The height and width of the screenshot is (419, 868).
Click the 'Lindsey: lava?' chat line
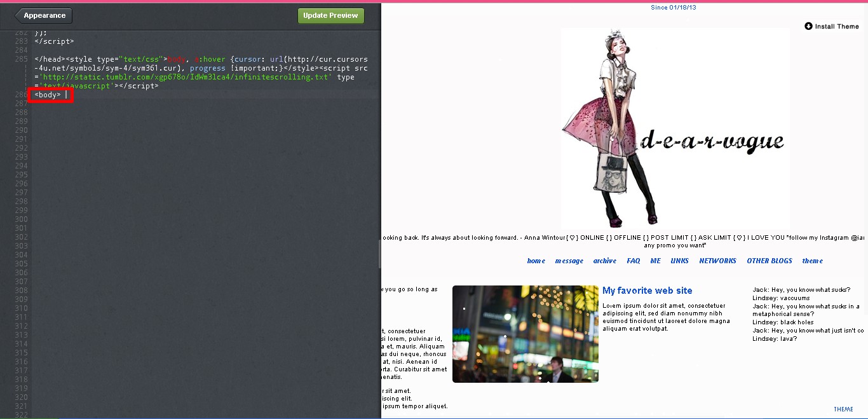click(775, 339)
